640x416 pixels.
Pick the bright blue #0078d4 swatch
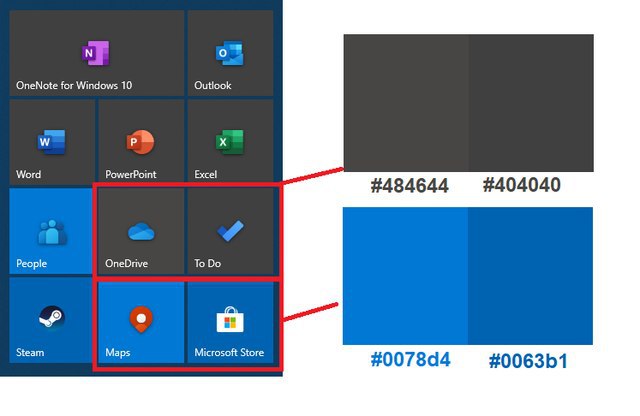405,276
